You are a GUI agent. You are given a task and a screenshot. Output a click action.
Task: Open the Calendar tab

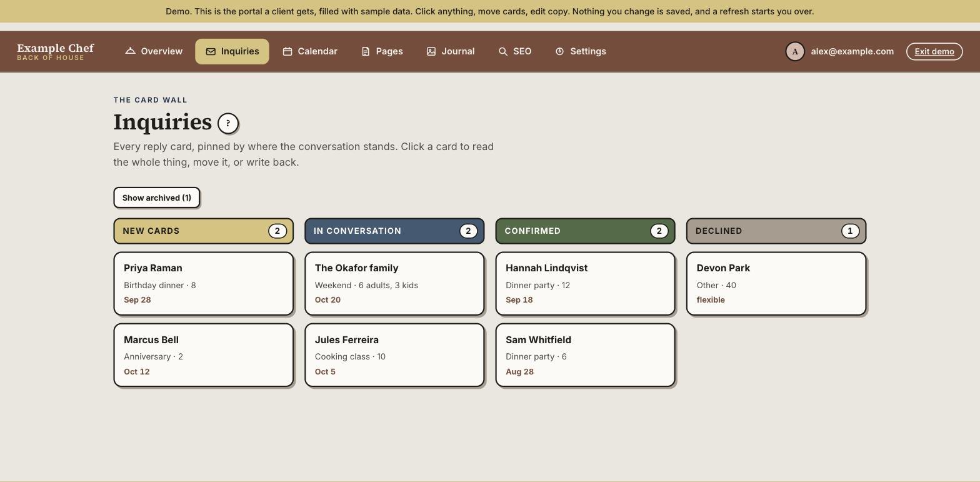click(310, 51)
